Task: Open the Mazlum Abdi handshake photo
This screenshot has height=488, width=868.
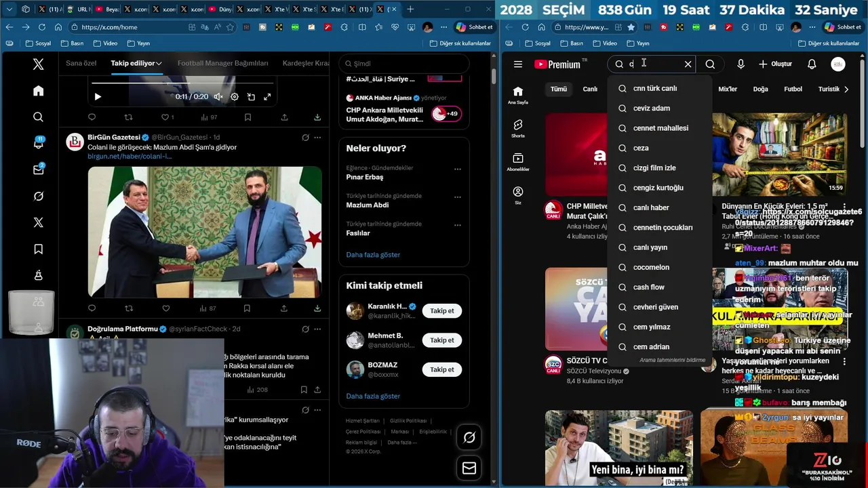Action: tap(205, 232)
